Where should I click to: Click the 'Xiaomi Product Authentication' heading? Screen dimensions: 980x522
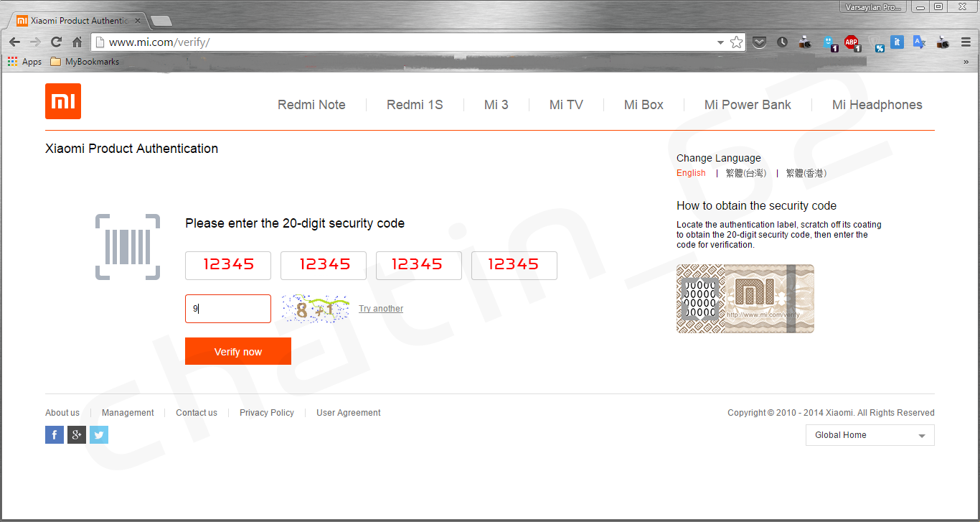(x=132, y=149)
